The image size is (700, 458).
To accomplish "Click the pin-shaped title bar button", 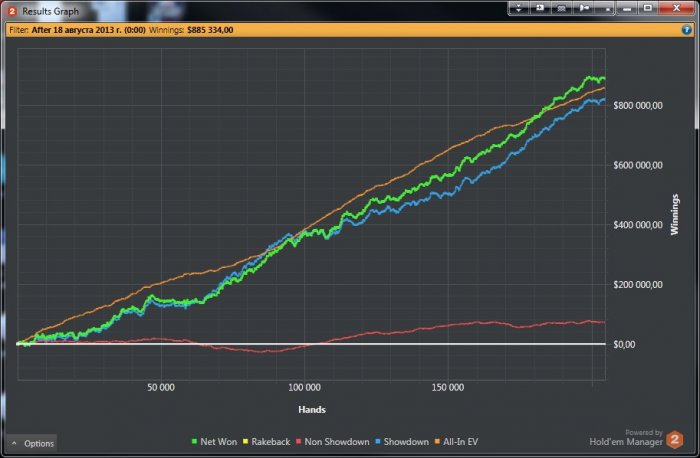I will [x=583, y=8].
